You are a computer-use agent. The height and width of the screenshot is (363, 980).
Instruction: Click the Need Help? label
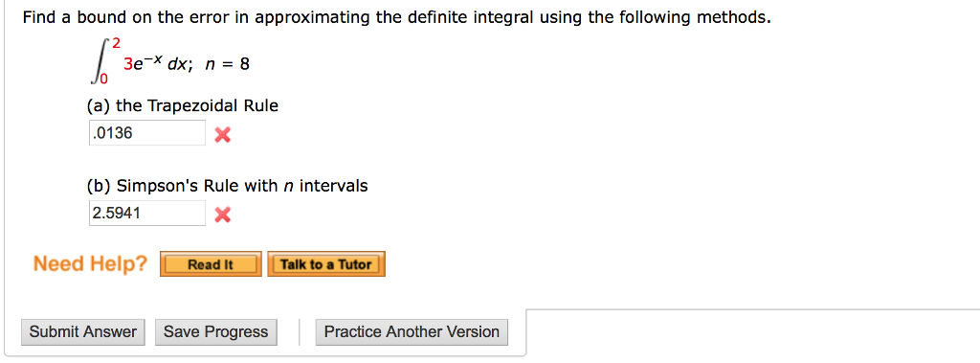click(91, 264)
